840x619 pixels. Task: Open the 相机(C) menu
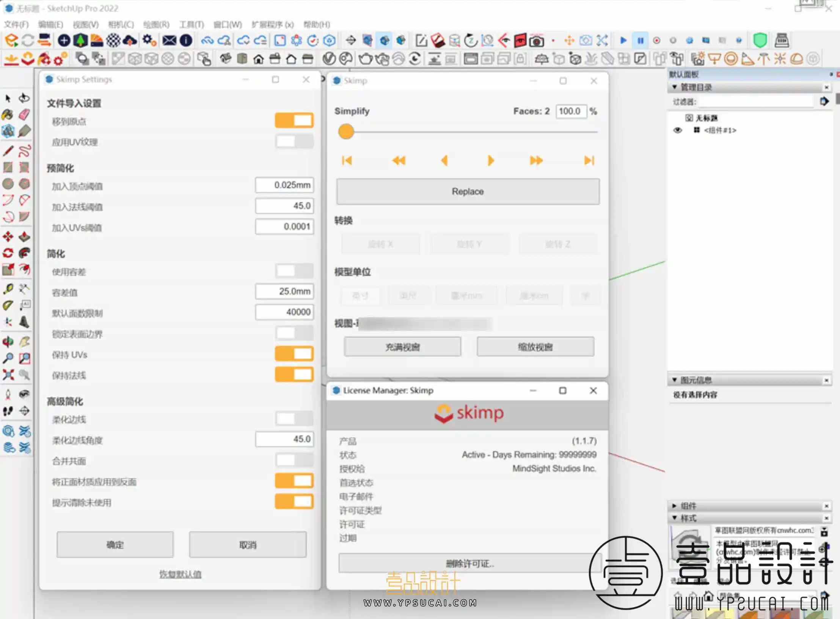(121, 25)
